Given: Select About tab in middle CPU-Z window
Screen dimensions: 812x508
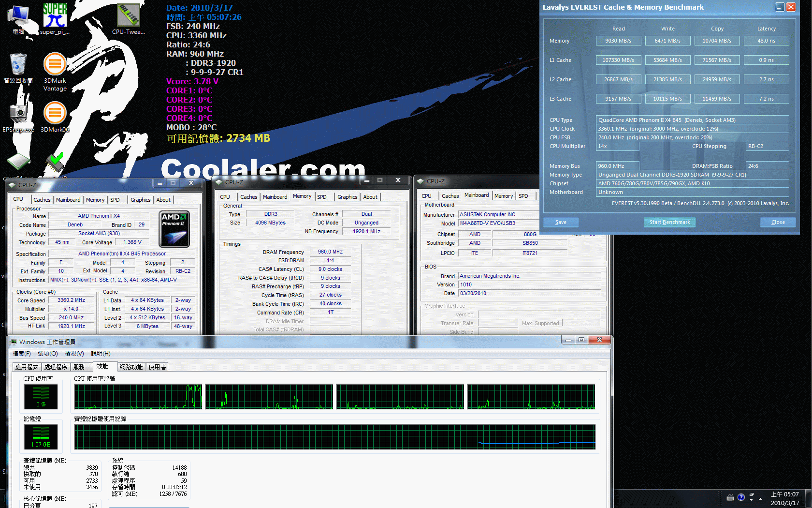Looking at the screenshot, I should 370,197.
